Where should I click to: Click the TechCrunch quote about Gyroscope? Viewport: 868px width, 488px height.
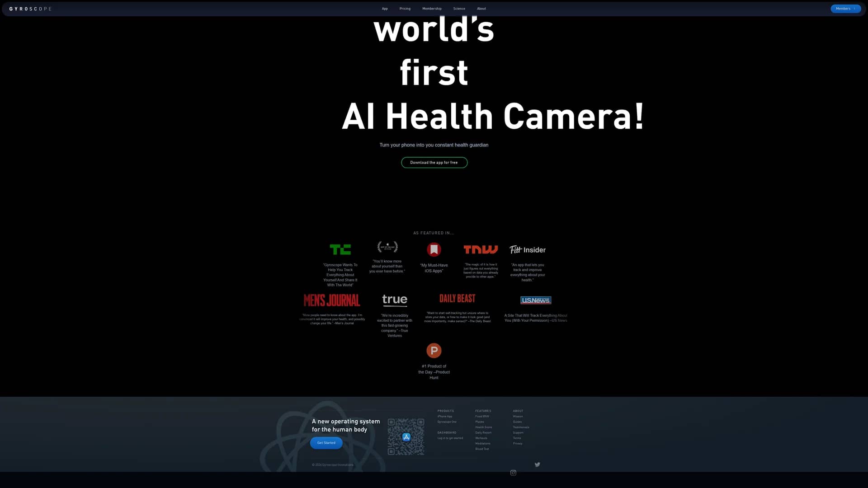coord(340,275)
